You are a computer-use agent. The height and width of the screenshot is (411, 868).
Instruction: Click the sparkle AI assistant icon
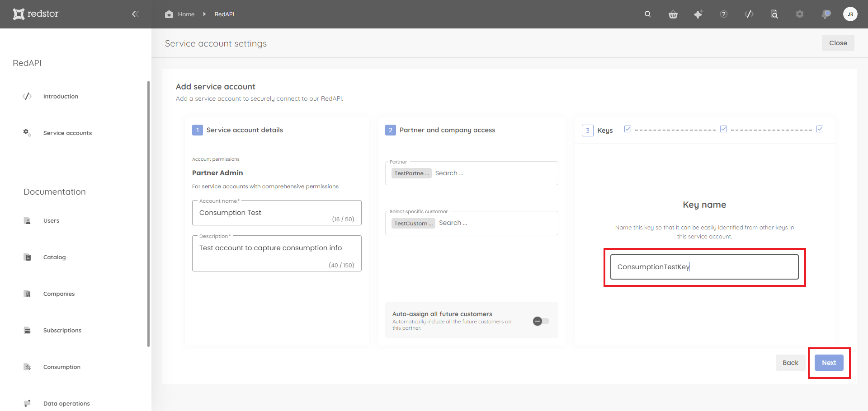click(x=698, y=14)
